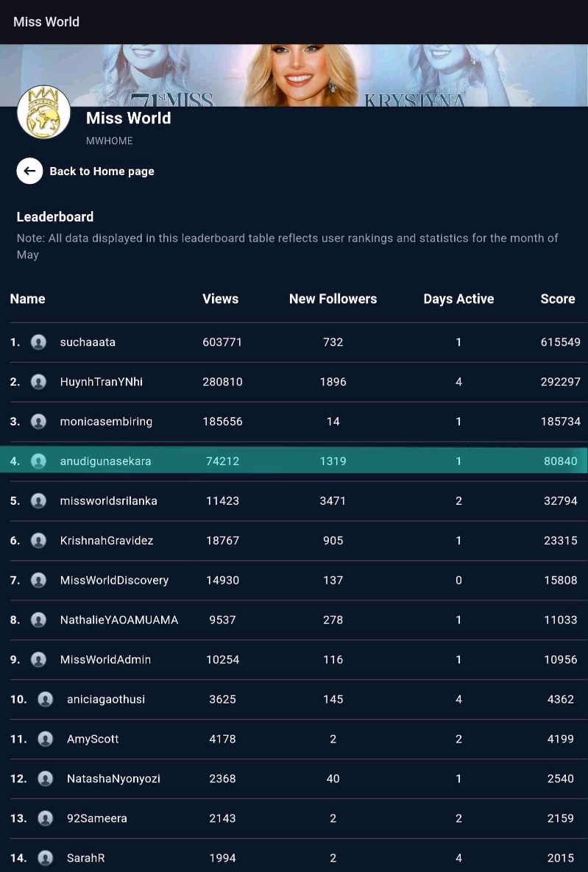Click suchaaata's profile avatar icon
The width and height of the screenshot is (588, 872).
click(38, 342)
